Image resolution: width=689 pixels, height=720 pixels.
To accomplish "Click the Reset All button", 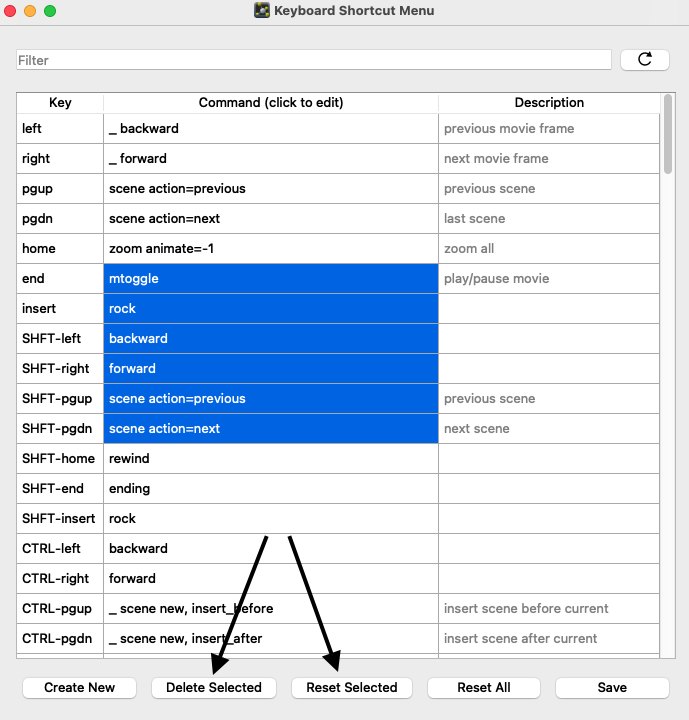I will [484, 687].
